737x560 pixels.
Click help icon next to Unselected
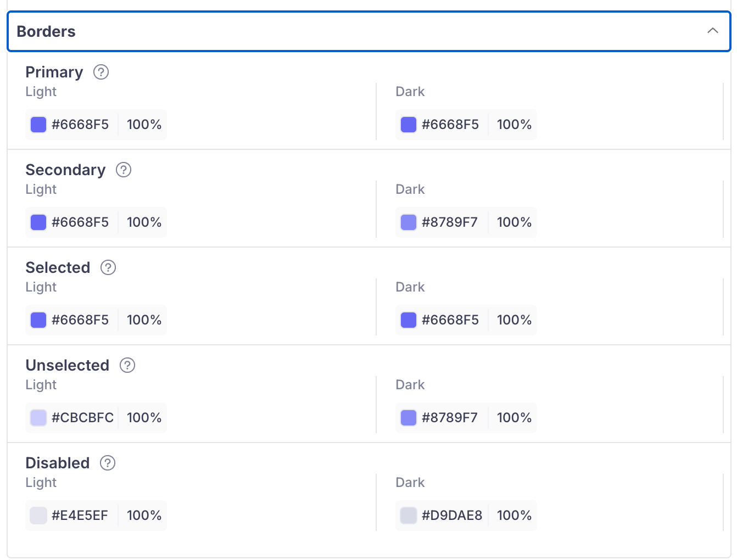click(127, 365)
